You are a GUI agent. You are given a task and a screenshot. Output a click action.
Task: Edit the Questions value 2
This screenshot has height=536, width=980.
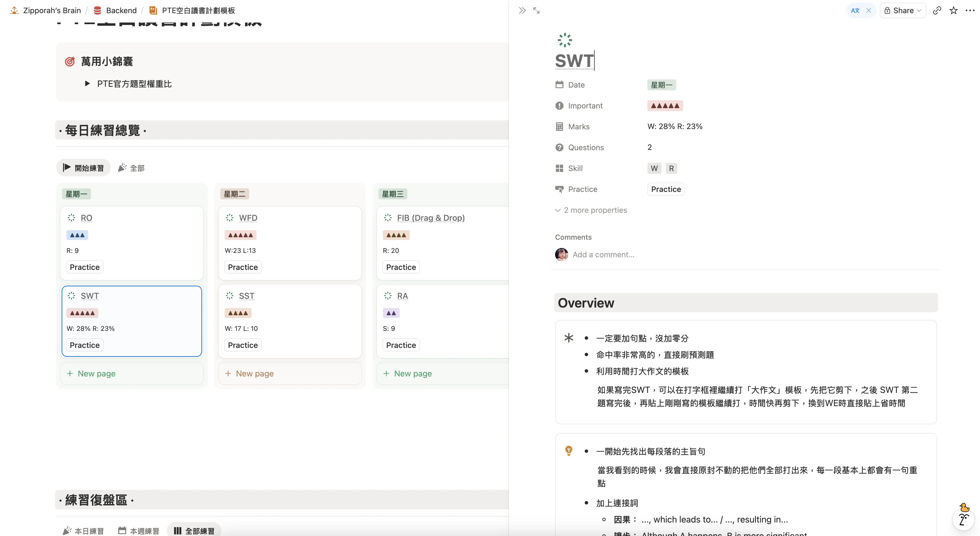pyautogui.click(x=650, y=147)
